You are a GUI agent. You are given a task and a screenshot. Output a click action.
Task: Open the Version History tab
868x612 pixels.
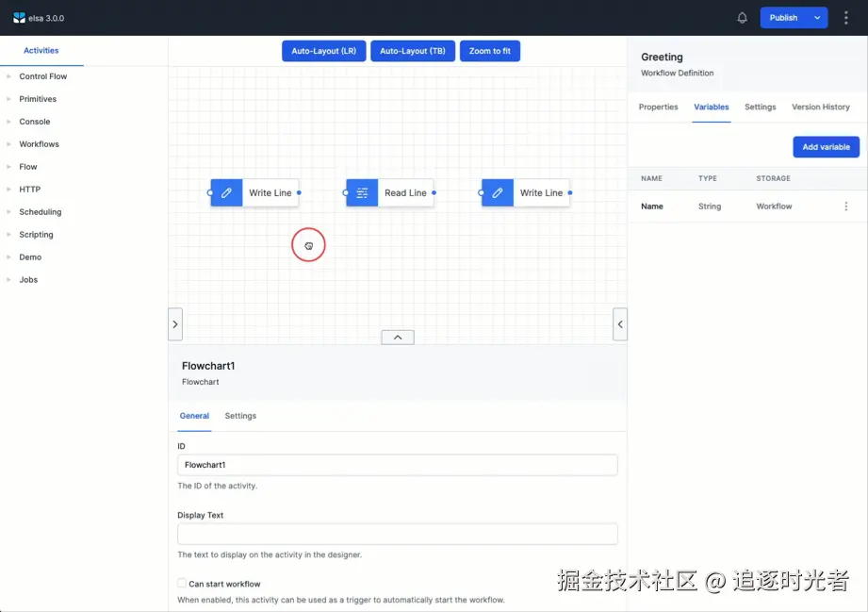pyautogui.click(x=820, y=107)
